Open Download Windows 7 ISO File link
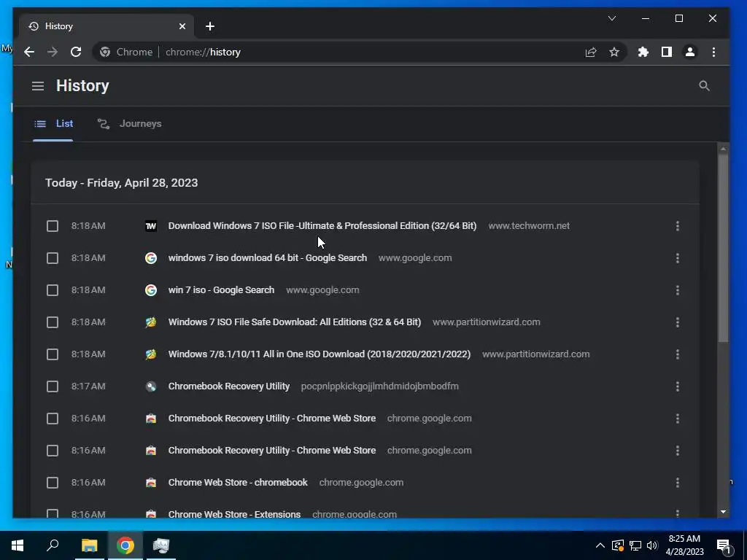 click(x=322, y=226)
